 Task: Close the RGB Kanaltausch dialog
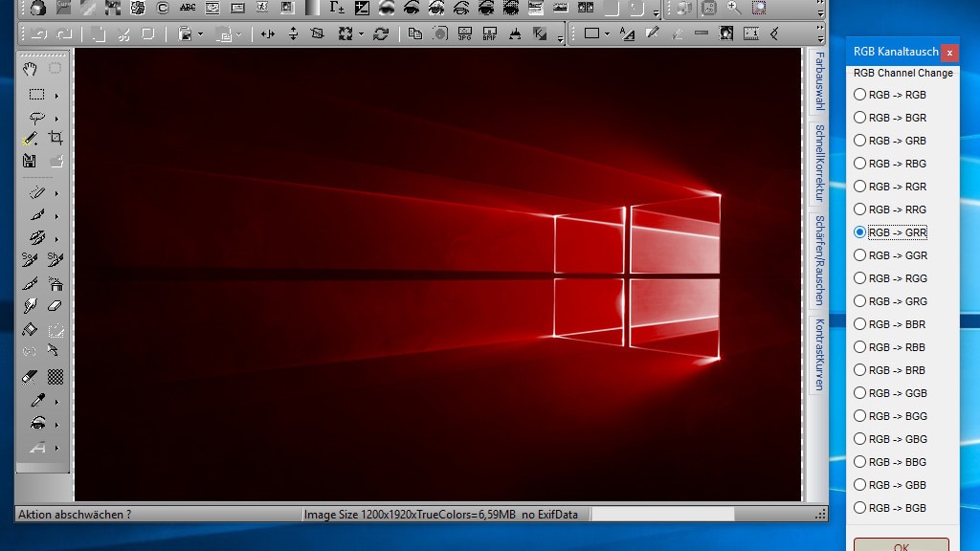(x=948, y=53)
